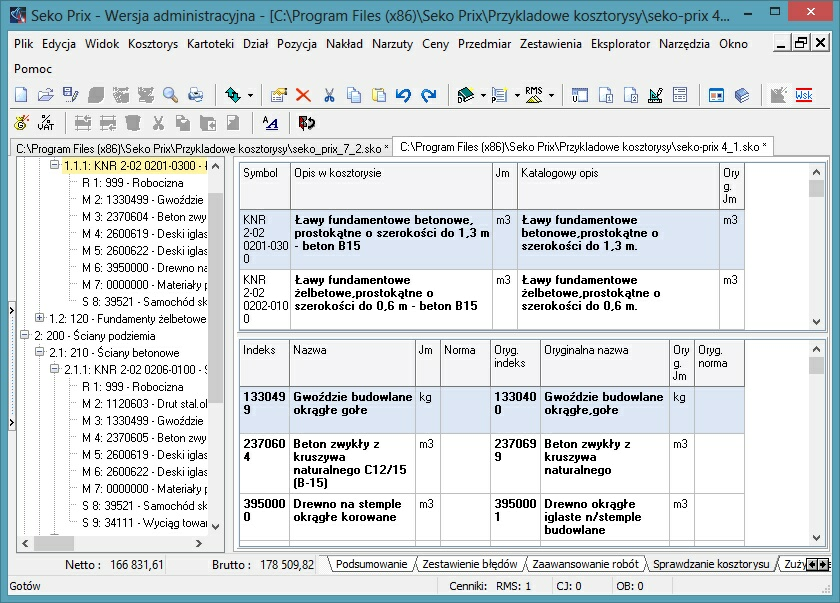This screenshot has width=840, height=603.
Task: Select tree item M 2: 1120603 - Drut stal.
Action: point(144,404)
